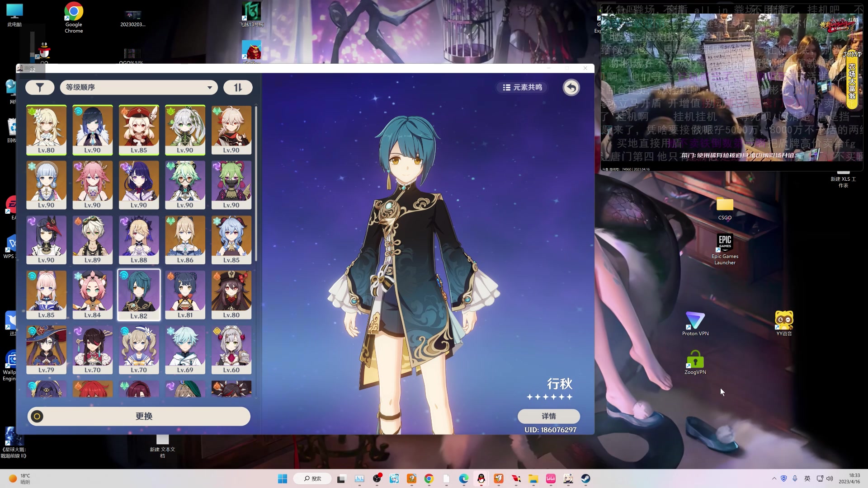Select Ganyu portrait at Lv.85 blue hair

pyautogui.click(x=231, y=240)
